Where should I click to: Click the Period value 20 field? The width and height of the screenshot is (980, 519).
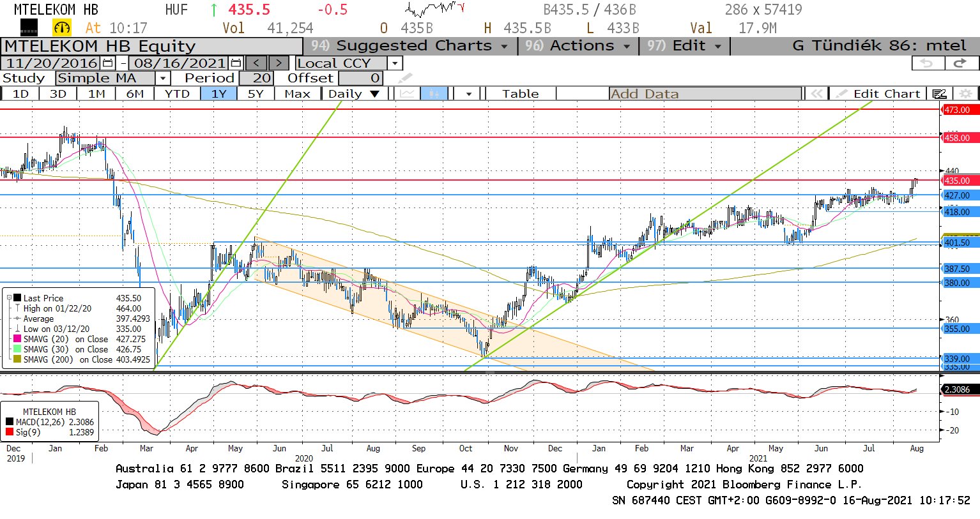(256, 79)
